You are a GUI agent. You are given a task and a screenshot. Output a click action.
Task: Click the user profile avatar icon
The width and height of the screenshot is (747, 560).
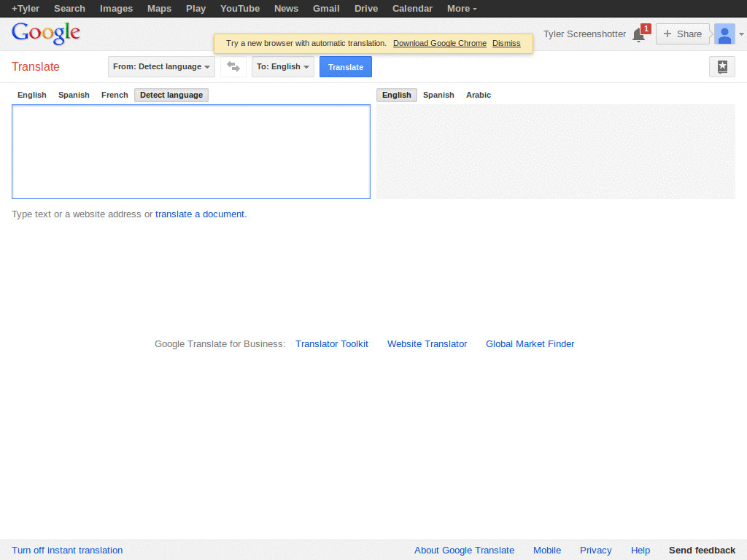(724, 34)
